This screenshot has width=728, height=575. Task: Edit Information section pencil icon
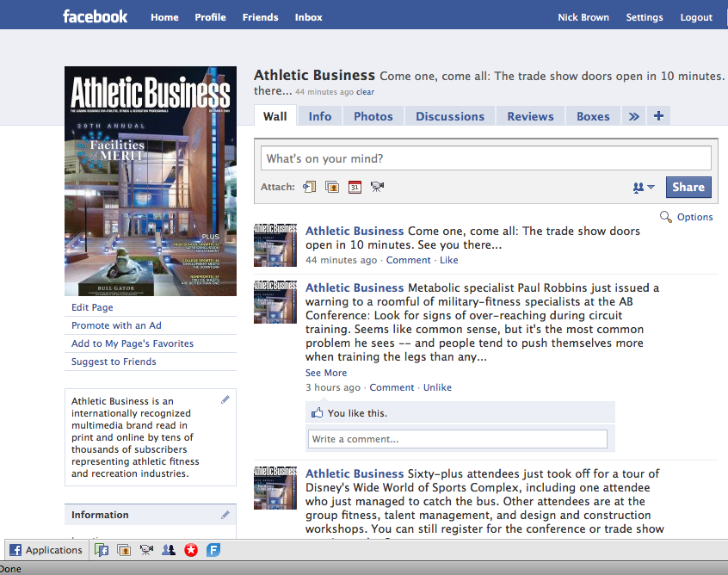point(225,515)
